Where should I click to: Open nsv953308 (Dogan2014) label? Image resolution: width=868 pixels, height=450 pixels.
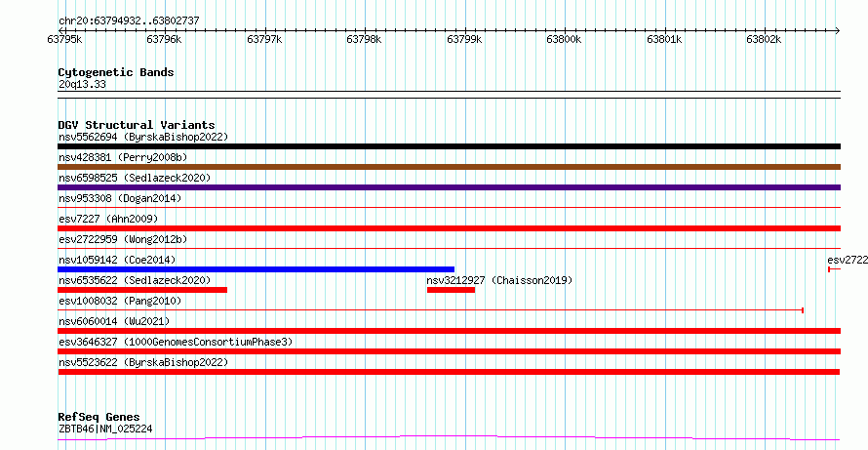[120, 198]
